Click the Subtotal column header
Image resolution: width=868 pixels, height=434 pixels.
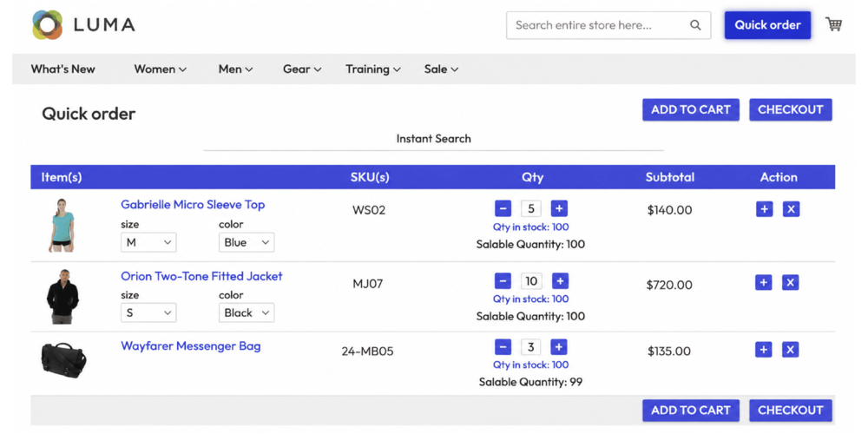point(670,178)
